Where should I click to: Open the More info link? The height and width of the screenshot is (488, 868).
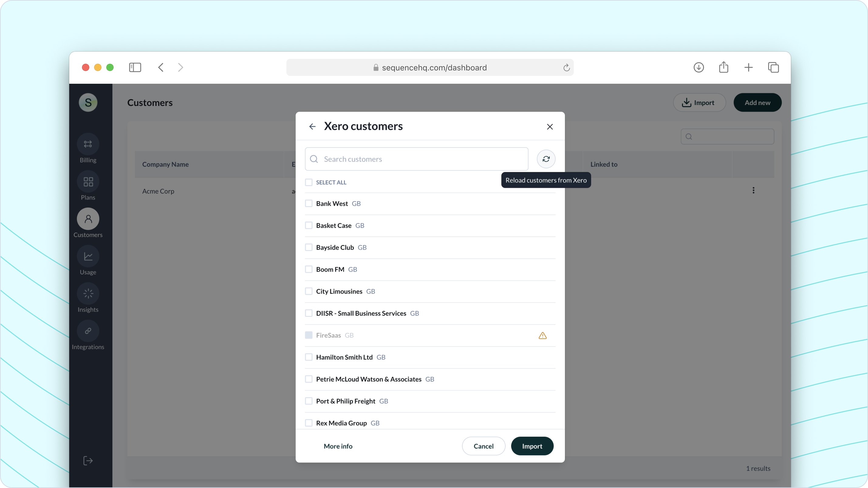338,446
